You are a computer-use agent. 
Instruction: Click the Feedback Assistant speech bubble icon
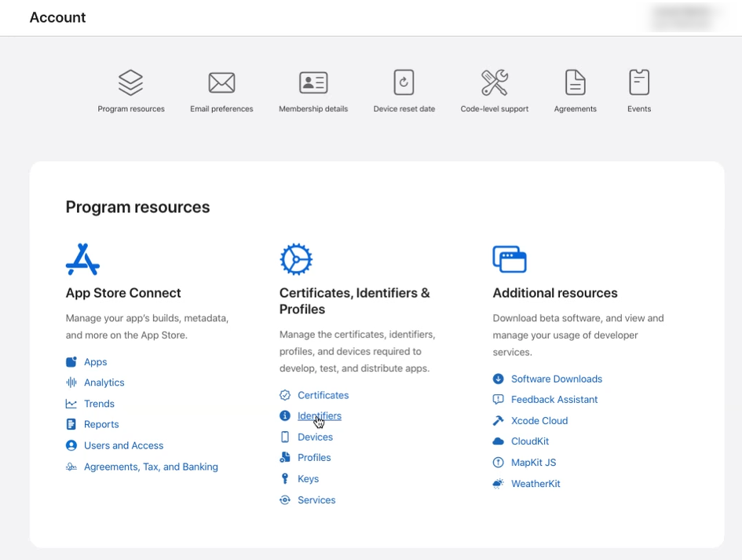coord(499,400)
